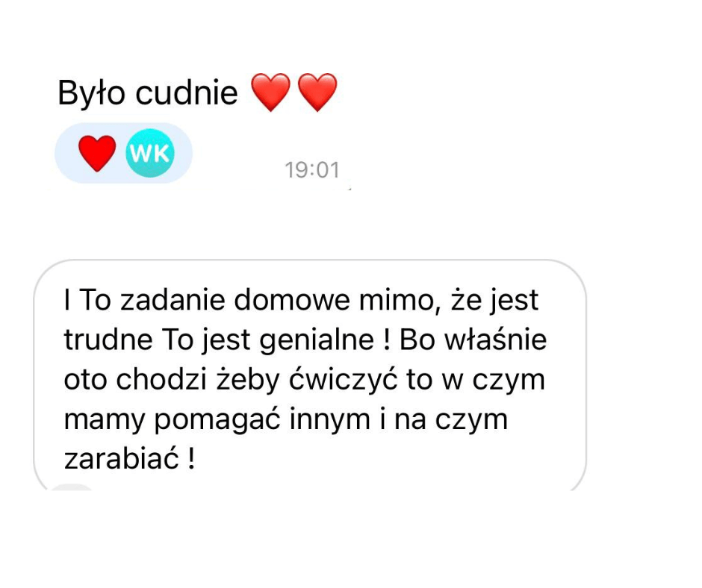Tap the red heart reaction inside the pill
Image resolution: width=702 pixels, height=588 pixels.
point(97,153)
